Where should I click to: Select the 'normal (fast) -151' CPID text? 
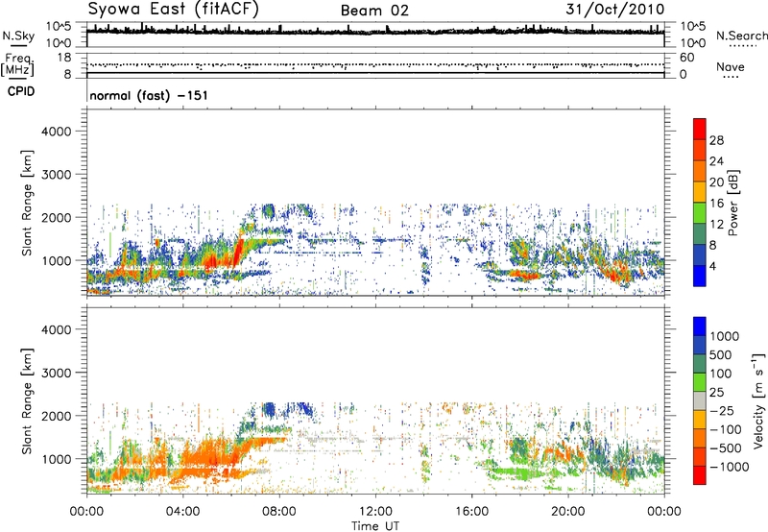tap(149, 95)
